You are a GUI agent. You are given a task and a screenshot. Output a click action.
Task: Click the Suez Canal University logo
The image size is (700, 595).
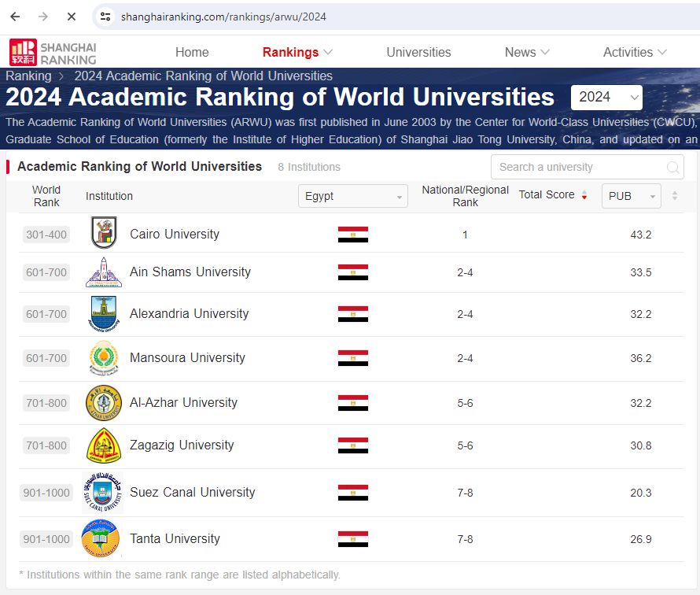point(103,493)
